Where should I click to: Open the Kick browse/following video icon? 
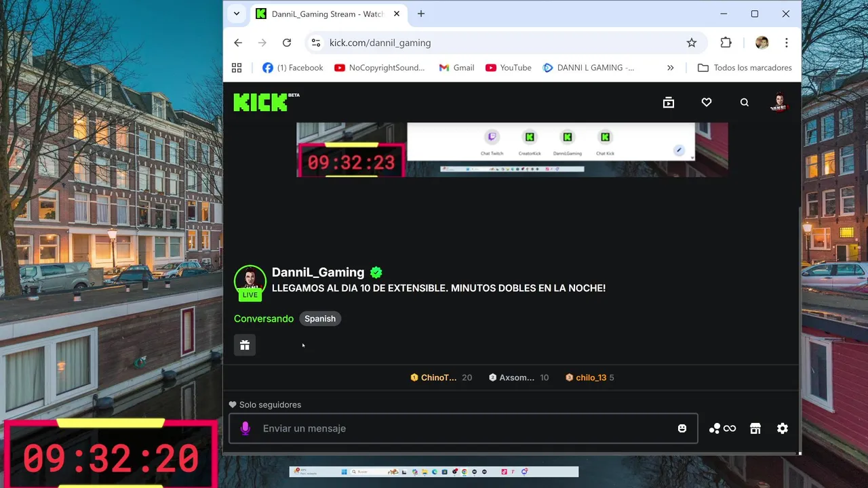click(669, 102)
